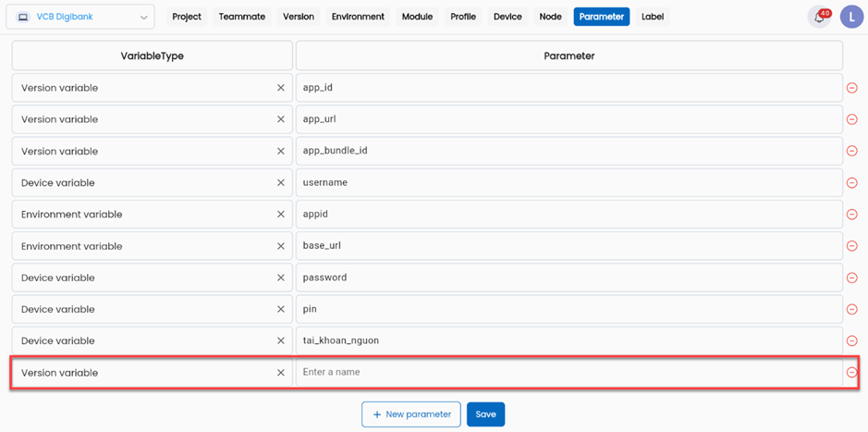Image resolution: width=868 pixels, height=432 pixels.
Task: Open variable type dropdown for app_bundle_id row
Action: pos(139,151)
